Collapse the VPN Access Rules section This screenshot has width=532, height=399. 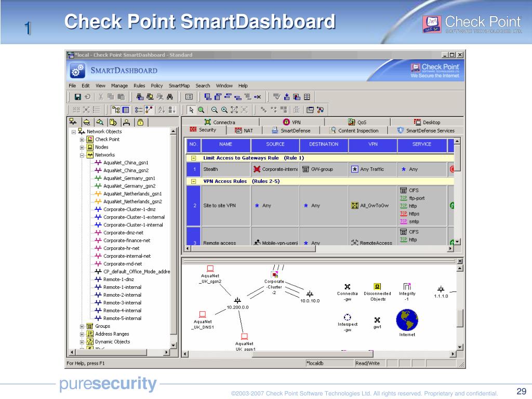tap(193, 181)
